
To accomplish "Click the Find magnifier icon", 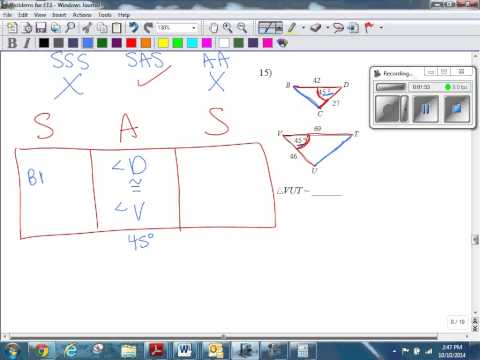I will coord(70,28).
